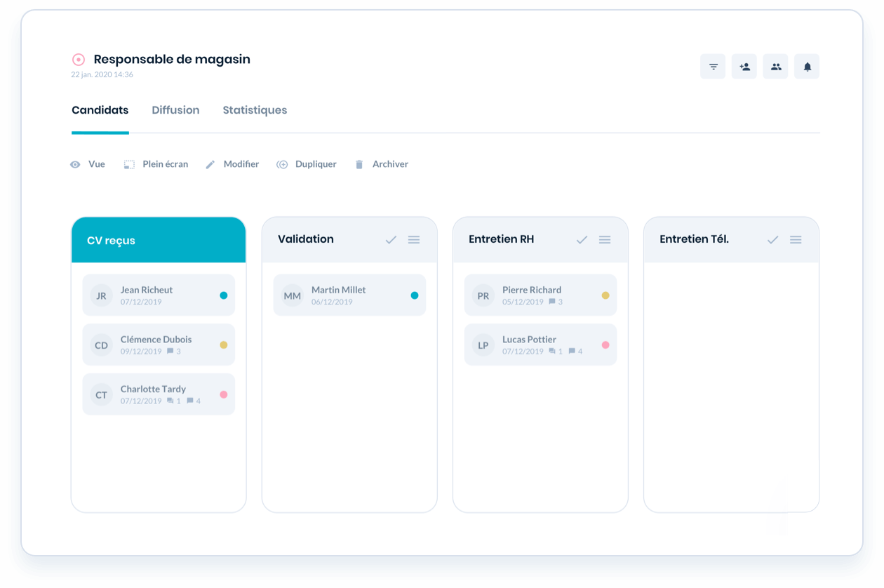The image size is (884, 588).
Task: Click Charlotte Tardy's pink status dot
Action: (224, 394)
